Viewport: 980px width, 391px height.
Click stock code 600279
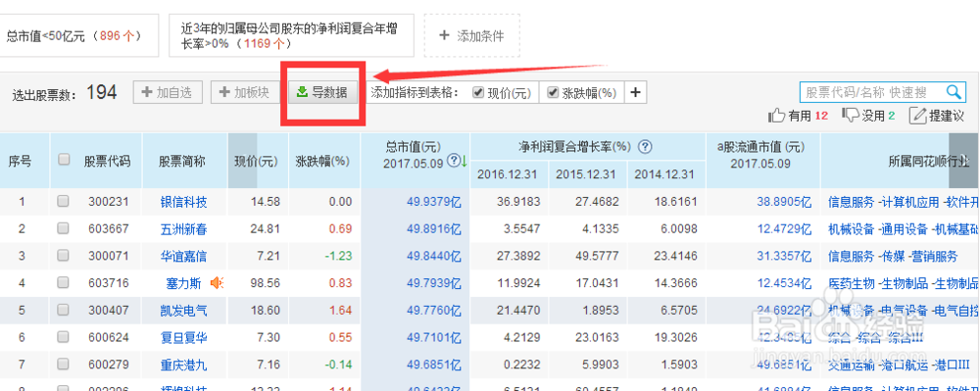click(x=108, y=365)
